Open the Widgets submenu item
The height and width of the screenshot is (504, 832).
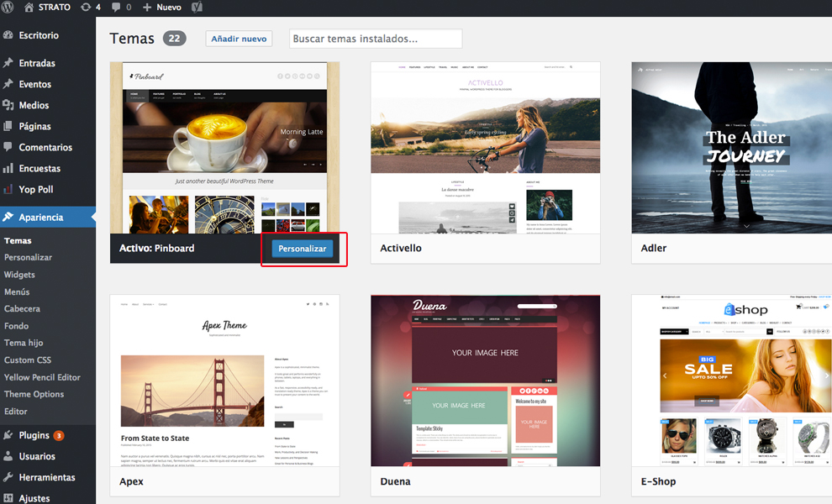point(19,275)
